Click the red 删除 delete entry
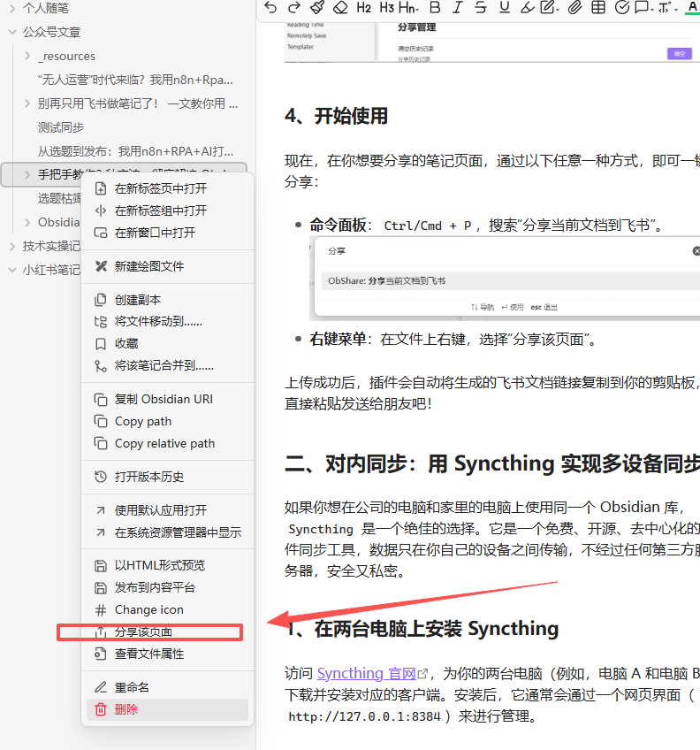 [x=167, y=709]
